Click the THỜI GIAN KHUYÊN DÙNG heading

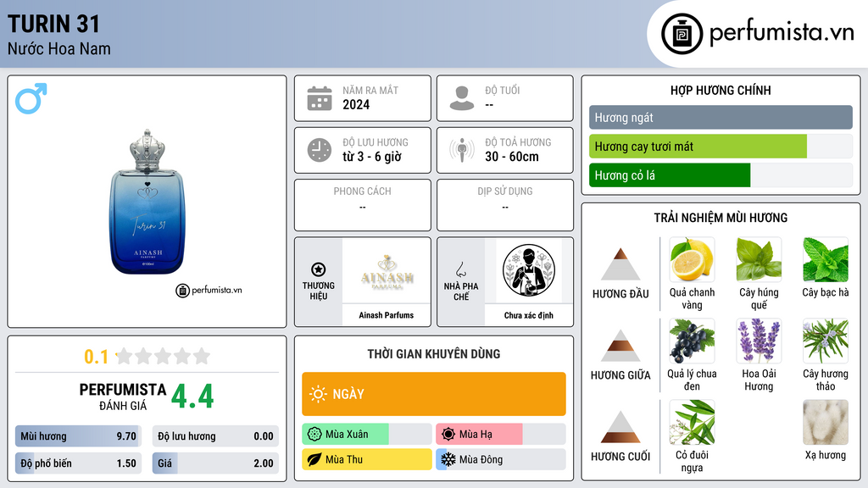point(434,354)
